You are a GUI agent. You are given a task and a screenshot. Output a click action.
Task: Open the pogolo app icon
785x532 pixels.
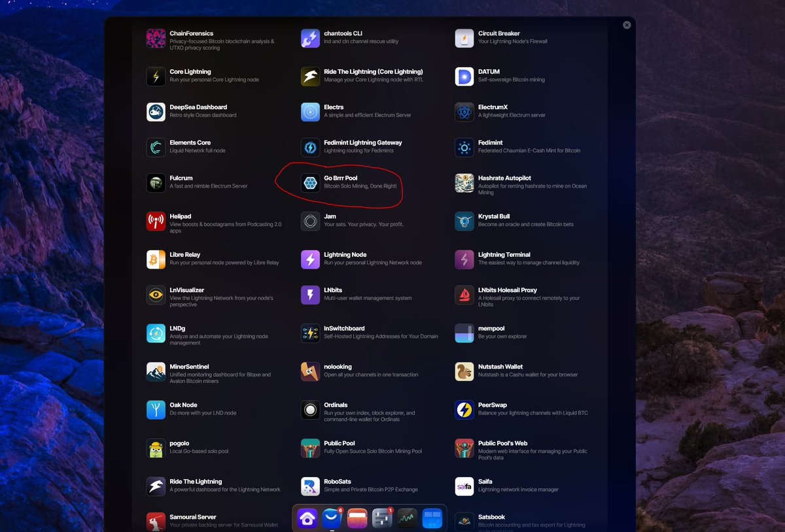point(156,448)
